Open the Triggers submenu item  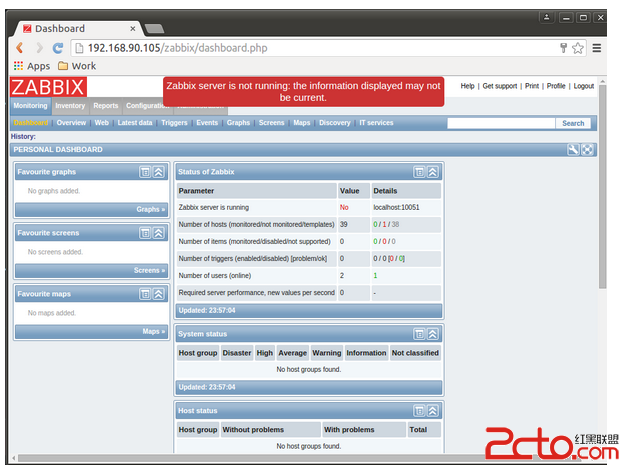[174, 123]
